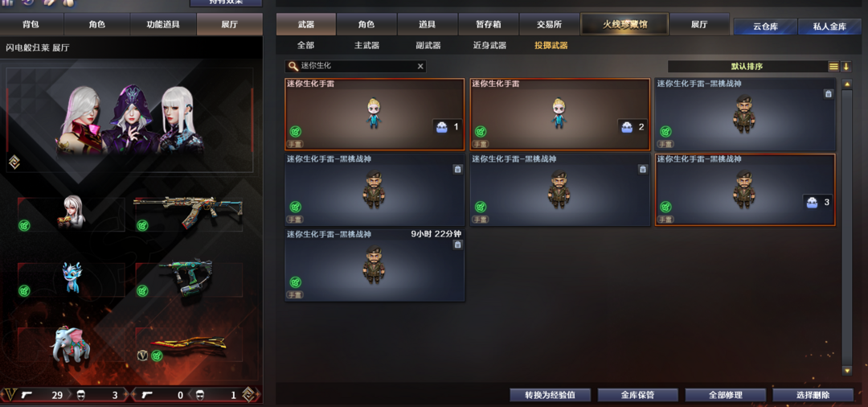Image resolution: width=868 pixels, height=407 pixels.
Task: Click the 选择删除 button
Action: click(x=813, y=395)
